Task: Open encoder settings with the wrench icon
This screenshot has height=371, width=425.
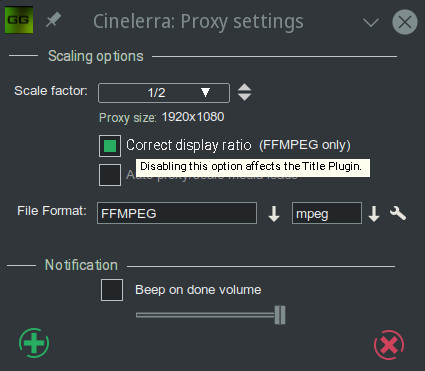Action: pos(398,213)
